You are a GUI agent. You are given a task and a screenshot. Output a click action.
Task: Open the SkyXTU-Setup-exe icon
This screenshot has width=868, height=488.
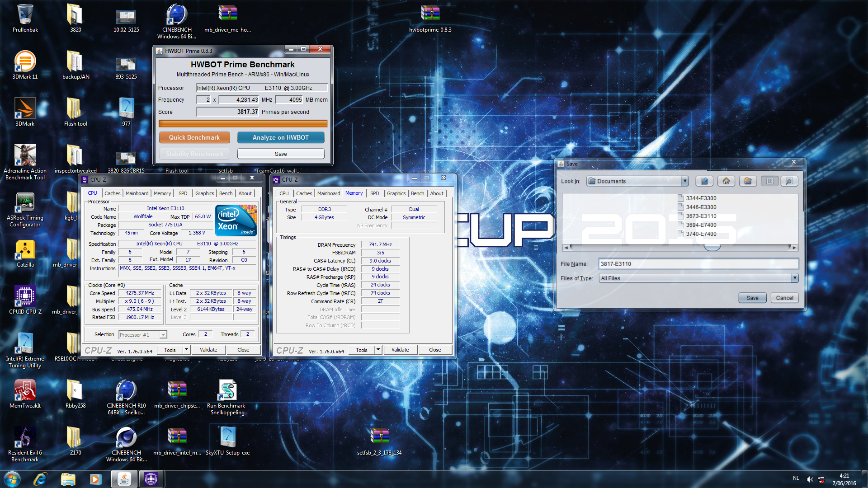coord(227,441)
